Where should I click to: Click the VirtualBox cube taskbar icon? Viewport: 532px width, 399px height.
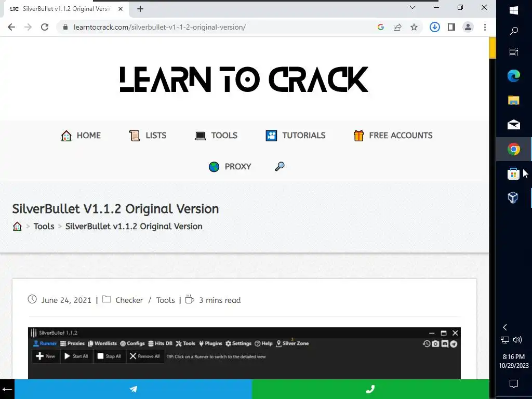pyautogui.click(x=513, y=197)
